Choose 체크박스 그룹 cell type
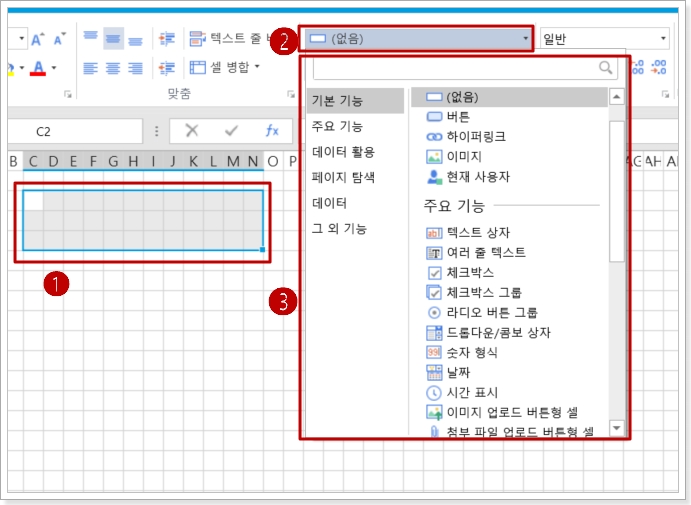 (484, 292)
